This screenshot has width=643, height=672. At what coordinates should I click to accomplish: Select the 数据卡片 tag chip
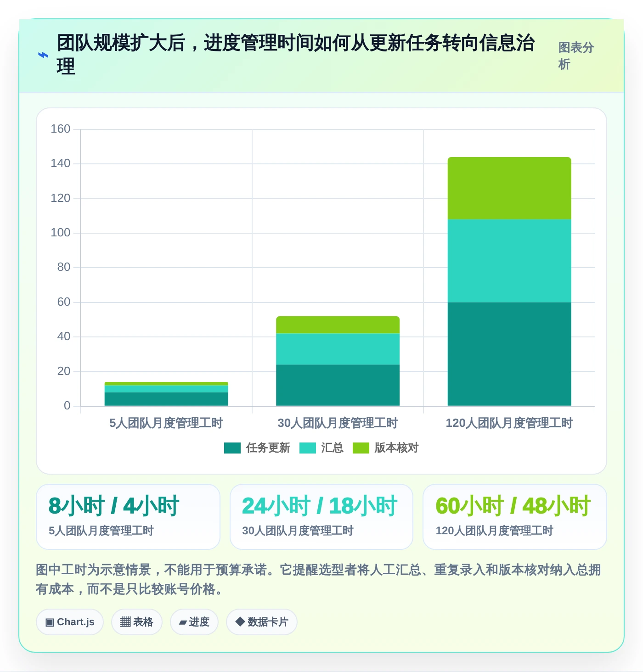click(262, 622)
